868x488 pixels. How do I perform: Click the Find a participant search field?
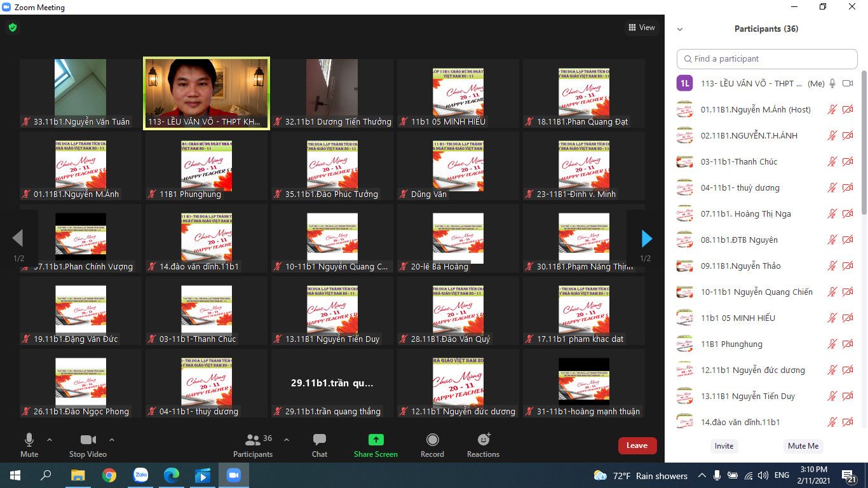tap(767, 59)
